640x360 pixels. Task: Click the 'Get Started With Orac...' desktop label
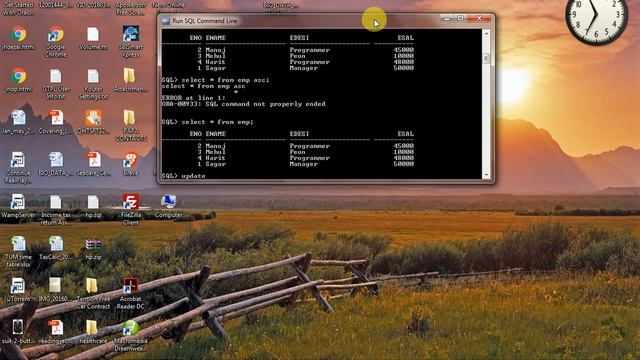click(x=18, y=9)
